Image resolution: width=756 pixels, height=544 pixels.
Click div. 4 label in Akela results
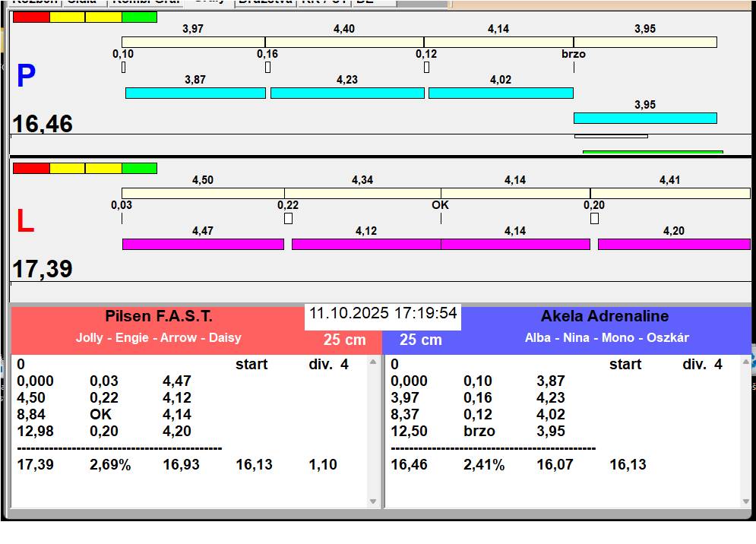[703, 364]
